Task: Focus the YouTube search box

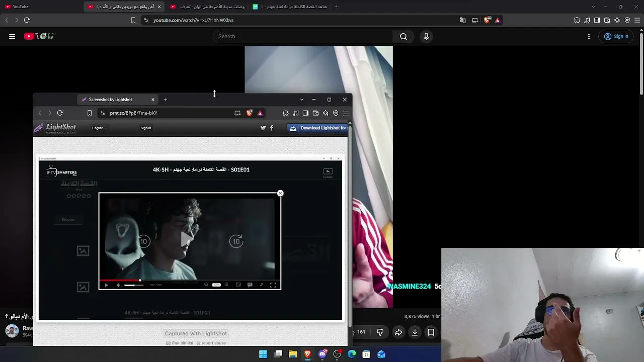Action: click(303, 36)
